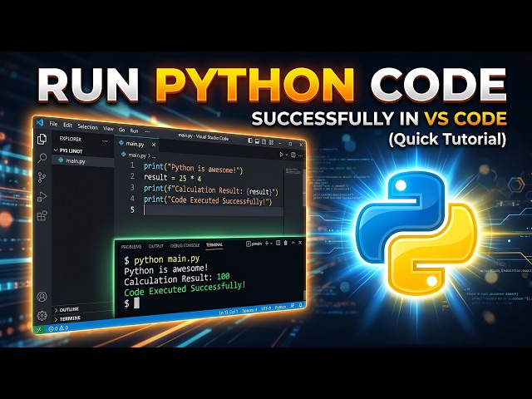
Task: Switch to the DEBUG CONSOLE panel tab
Action: click(x=185, y=245)
